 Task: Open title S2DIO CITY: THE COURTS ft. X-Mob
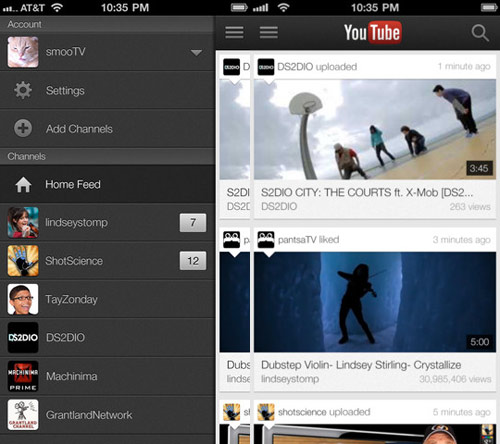[367, 193]
